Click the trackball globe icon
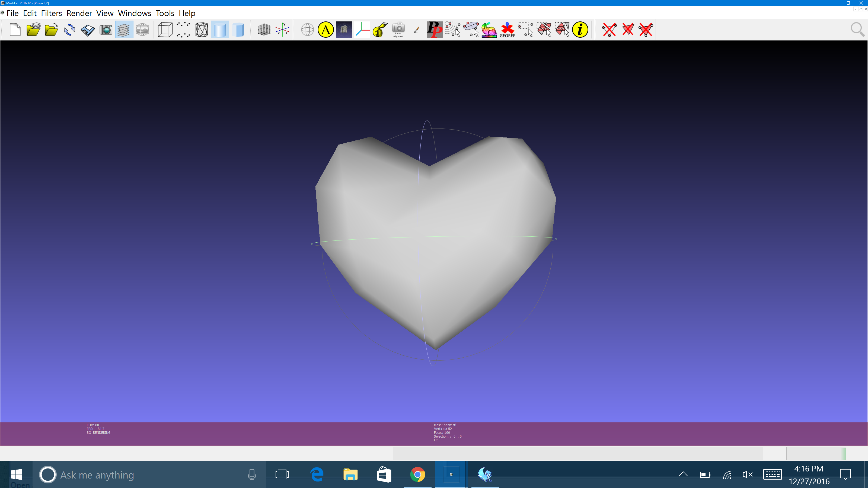868x488 pixels. coord(307,30)
